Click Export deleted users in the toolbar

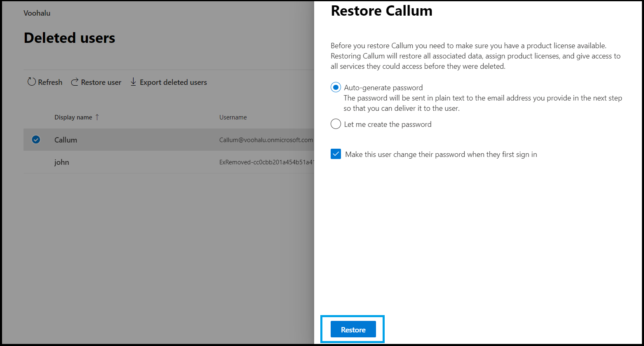[x=173, y=82]
